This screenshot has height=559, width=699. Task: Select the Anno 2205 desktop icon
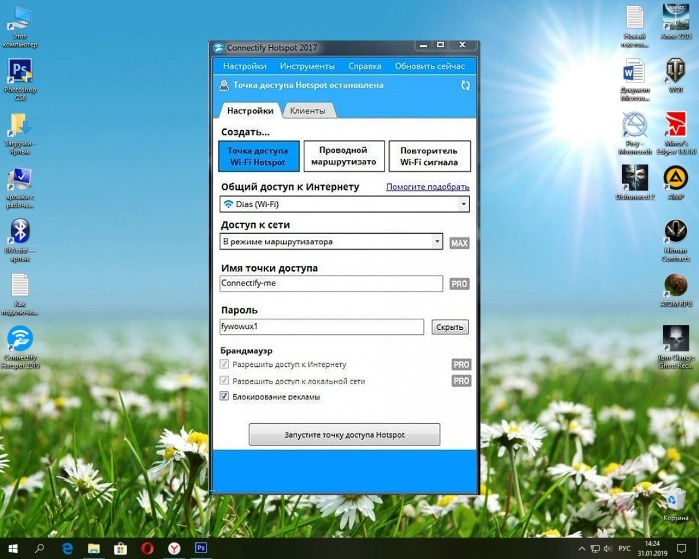(676, 21)
